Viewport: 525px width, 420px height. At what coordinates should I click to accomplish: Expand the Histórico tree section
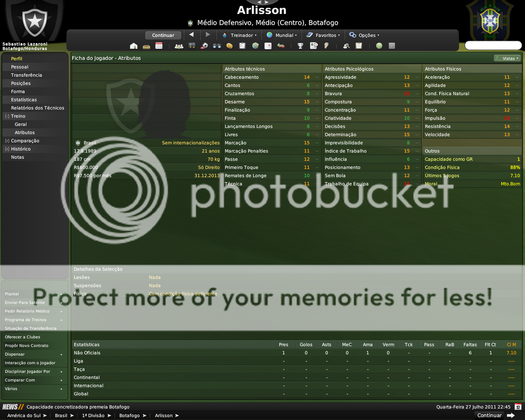click(7, 149)
